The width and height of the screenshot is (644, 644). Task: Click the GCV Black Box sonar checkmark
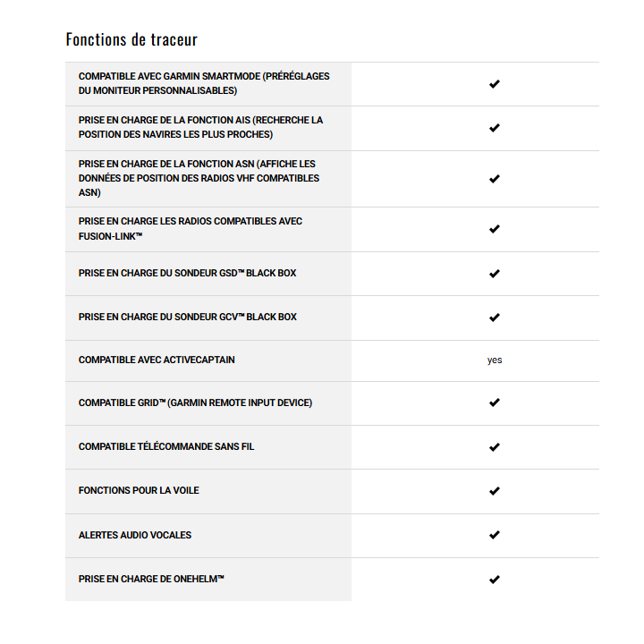click(x=494, y=318)
